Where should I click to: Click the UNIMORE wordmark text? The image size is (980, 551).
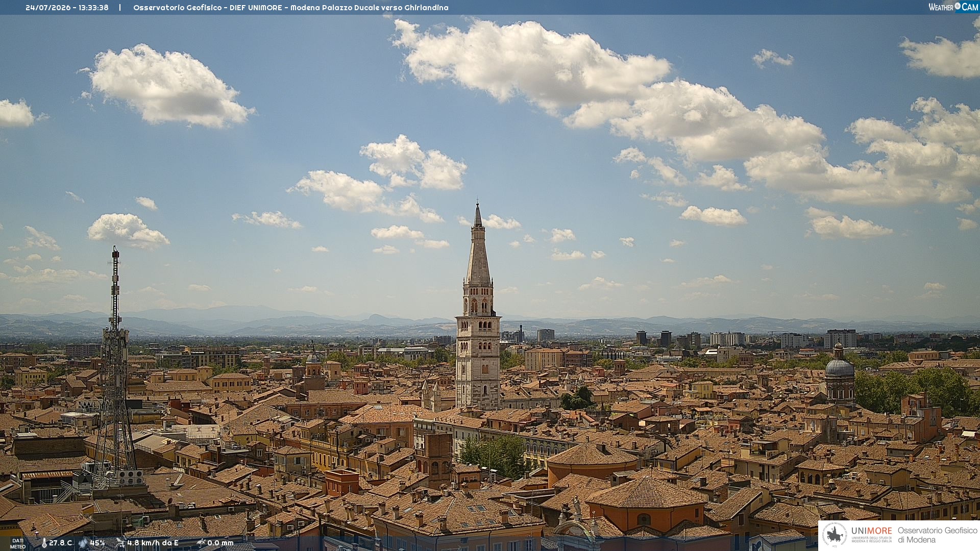click(871, 531)
